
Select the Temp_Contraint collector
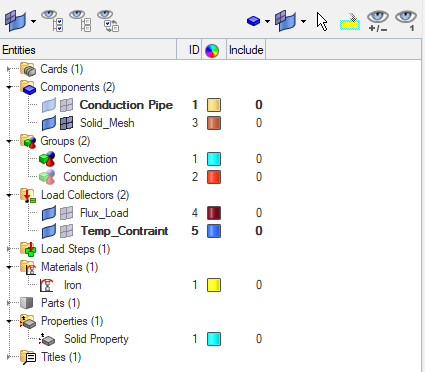tap(124, 231)
